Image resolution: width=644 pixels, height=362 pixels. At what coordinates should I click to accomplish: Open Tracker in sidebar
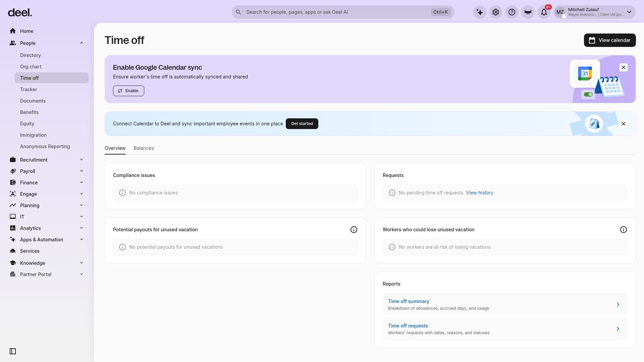click(x=29, y=89)
